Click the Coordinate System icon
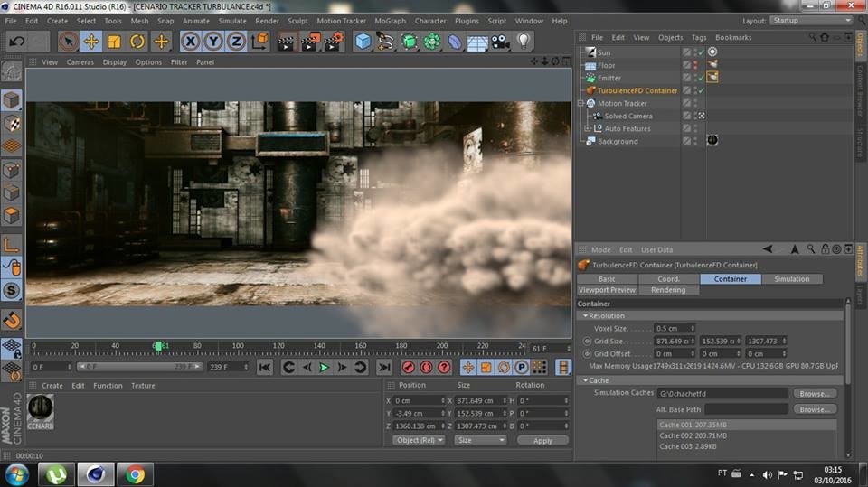The height and width of the screenshot is (487, 868). click(259, 42)
